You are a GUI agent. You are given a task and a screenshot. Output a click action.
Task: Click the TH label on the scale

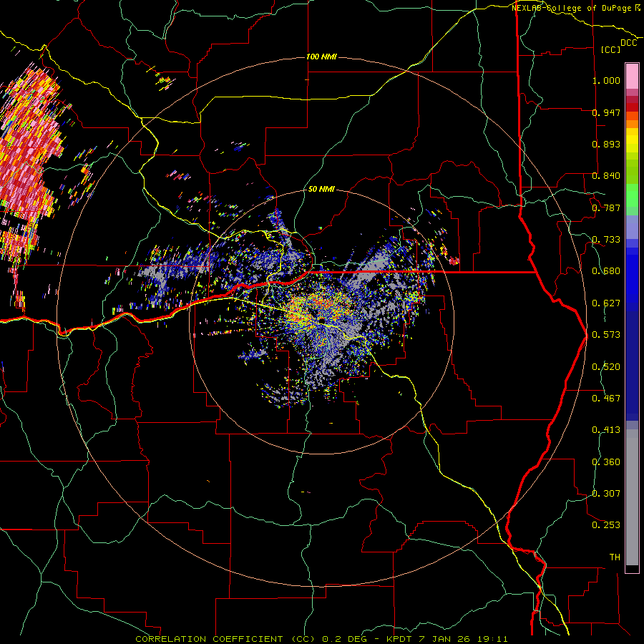pos(615,557)
